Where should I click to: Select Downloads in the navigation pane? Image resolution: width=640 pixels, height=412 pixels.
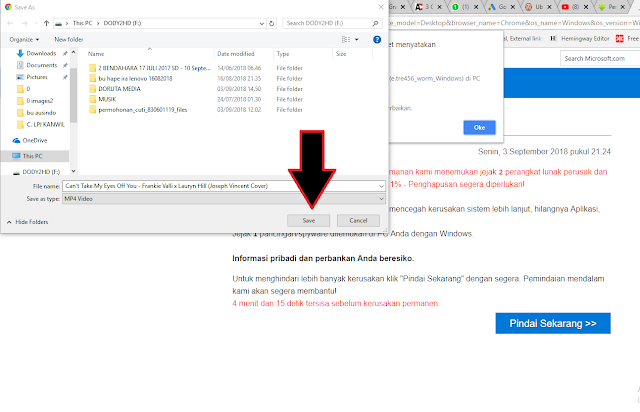(x=41, y=53)
